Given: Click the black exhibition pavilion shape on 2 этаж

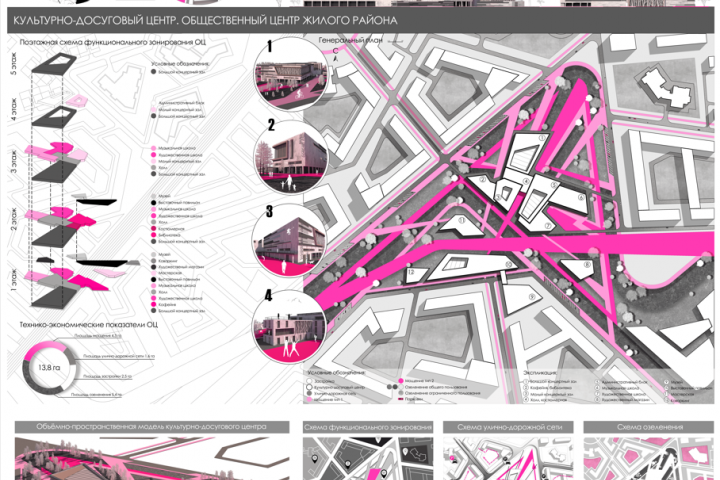Looking at the screenshot, I should [96, 202].
